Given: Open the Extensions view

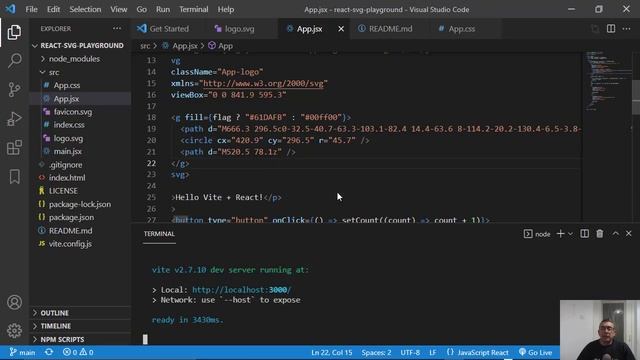Looking at the screenshot, I should (x=14, y=147).
